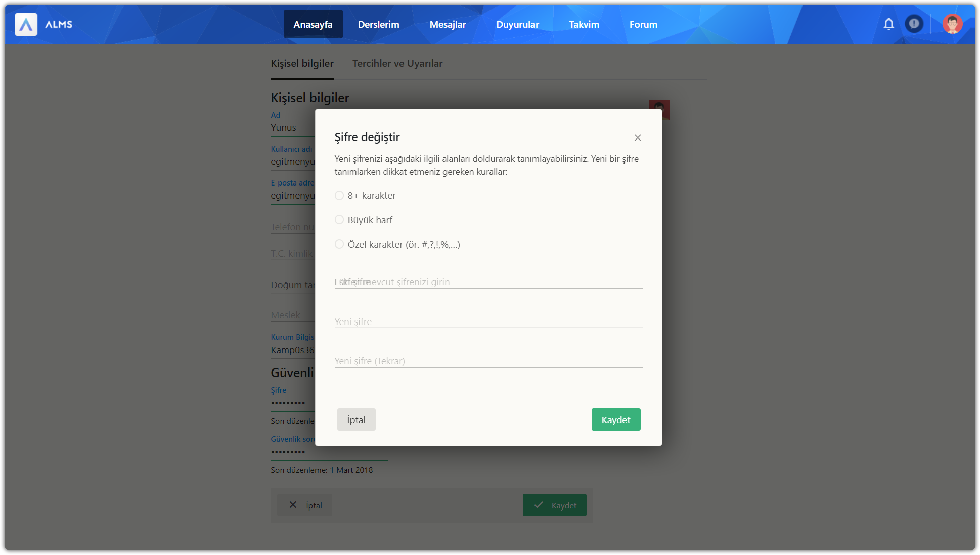Screen dimensions: 980x555
Task: Click the Yeni şifre (Tekrar) field
Action: pyautogui.click(x=488, y=361)
